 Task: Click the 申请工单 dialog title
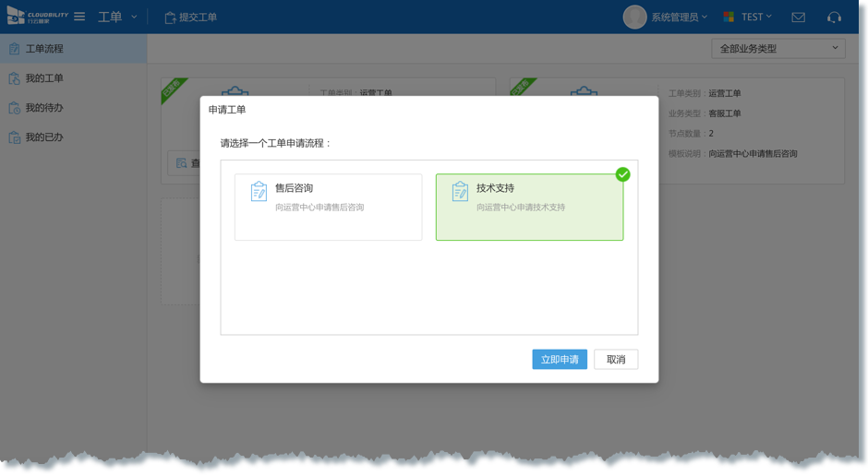tap(227, 110)
